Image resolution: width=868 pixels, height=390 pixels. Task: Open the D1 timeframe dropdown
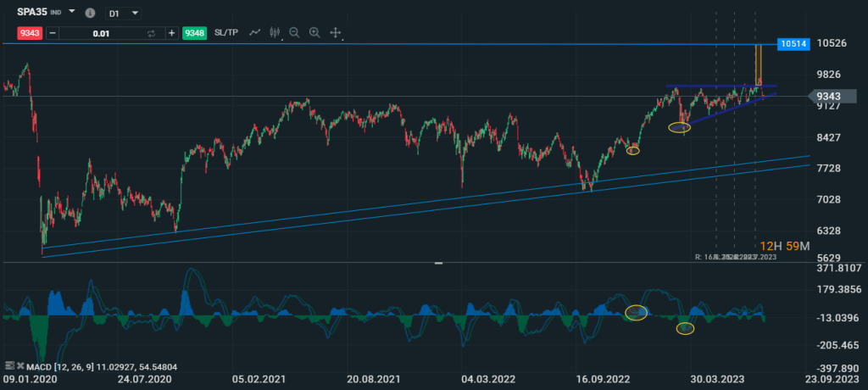click(x=124, y=13)
